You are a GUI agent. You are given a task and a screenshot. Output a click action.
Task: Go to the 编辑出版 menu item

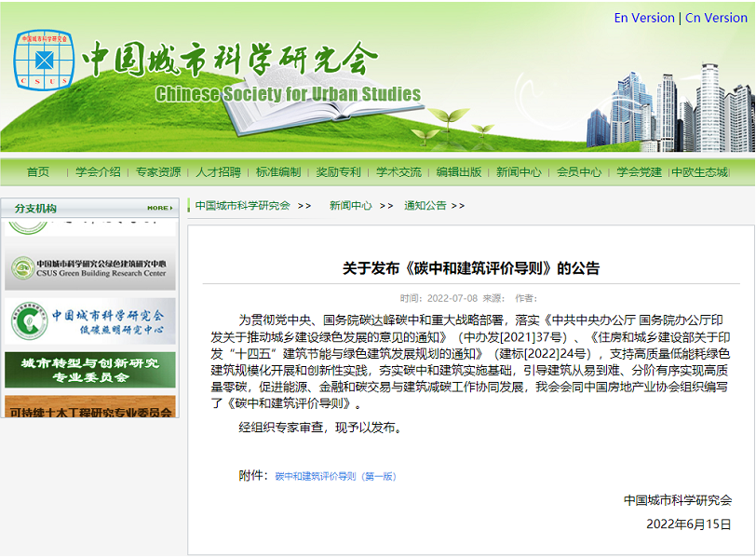point(459,171)
